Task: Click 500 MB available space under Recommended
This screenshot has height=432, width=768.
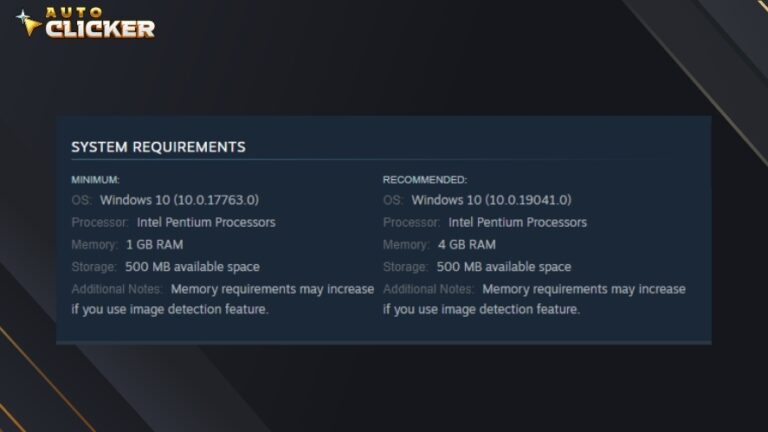Action: point(504,267)
